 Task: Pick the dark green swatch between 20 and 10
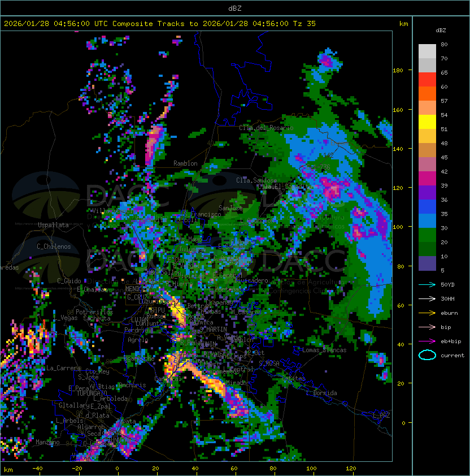tap(427, 249)
